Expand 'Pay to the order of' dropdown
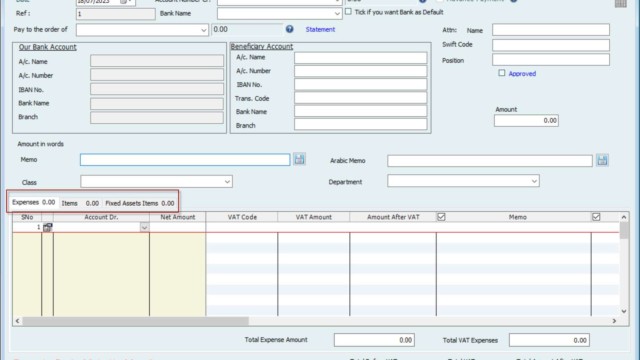This screenshot has height=360, width=640. tap(204, 30)
